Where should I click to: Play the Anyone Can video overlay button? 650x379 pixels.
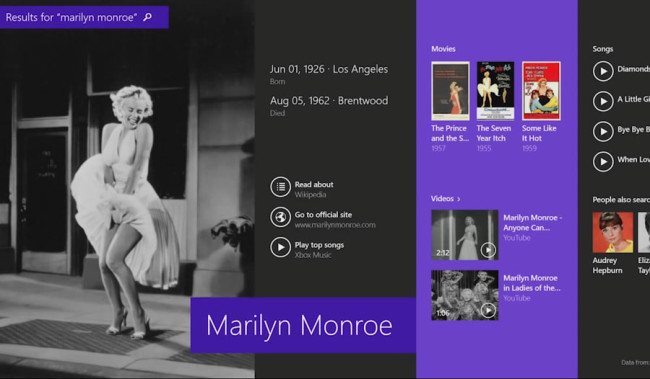pos(488,250)
